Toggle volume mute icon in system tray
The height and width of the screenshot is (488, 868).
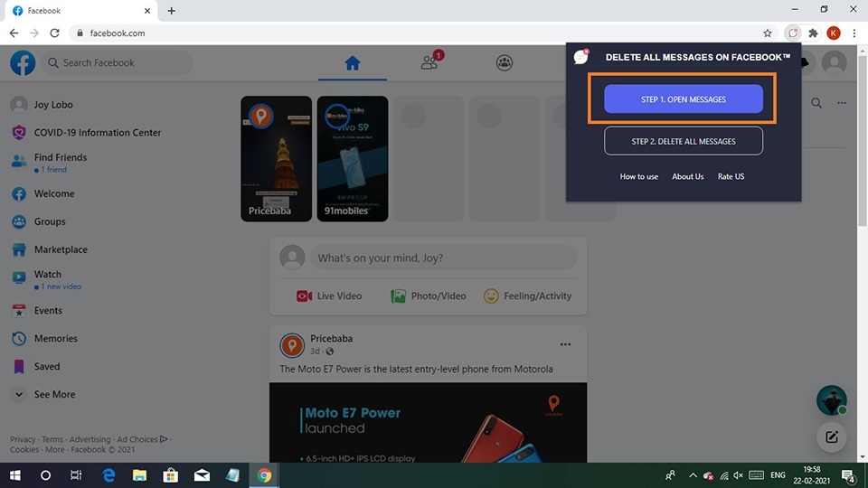coord(739,475)
